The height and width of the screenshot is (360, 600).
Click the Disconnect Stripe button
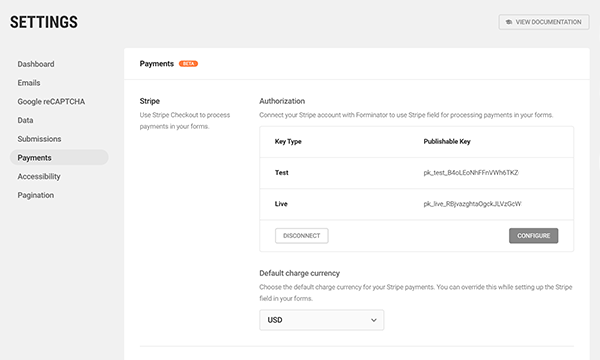tap(302, 236)
